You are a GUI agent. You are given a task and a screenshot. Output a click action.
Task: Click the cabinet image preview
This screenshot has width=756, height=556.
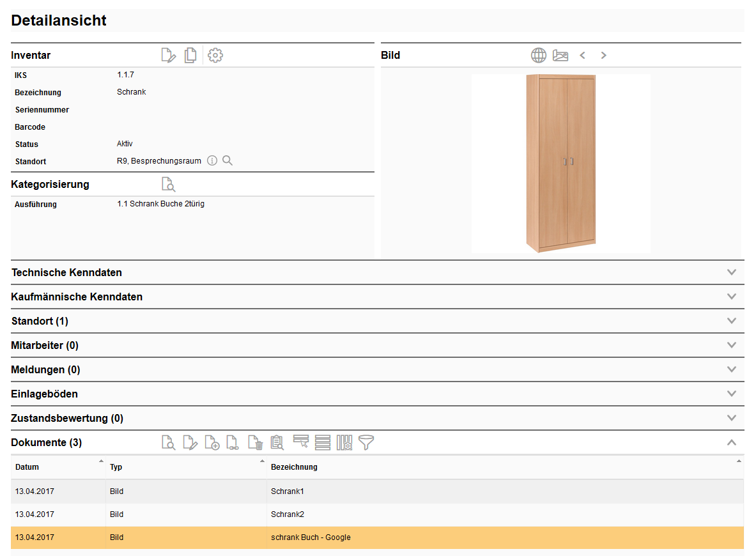(560, 164)
